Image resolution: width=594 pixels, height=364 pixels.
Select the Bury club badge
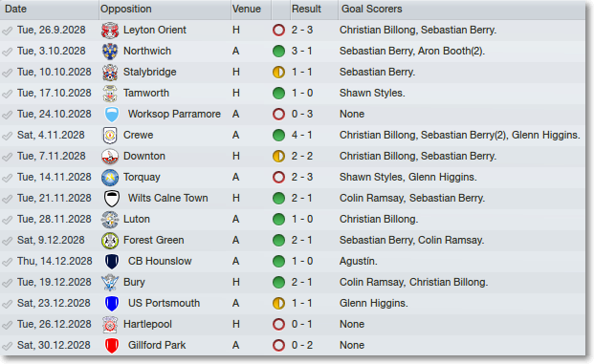click(110, 283)
